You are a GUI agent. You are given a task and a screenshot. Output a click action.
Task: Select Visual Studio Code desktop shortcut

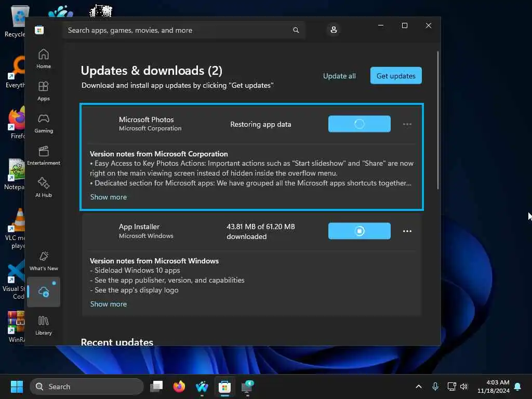pyautogui.click(x=14, y=280)
